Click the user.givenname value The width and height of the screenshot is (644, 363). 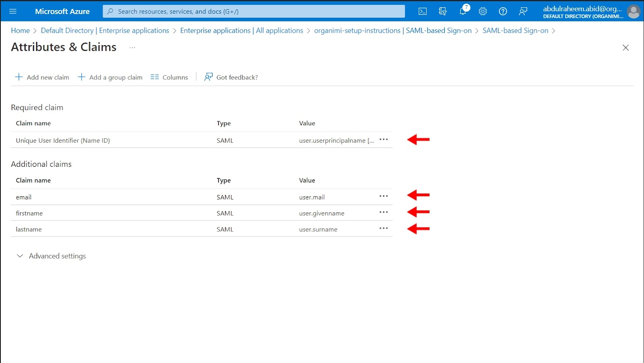322,213
